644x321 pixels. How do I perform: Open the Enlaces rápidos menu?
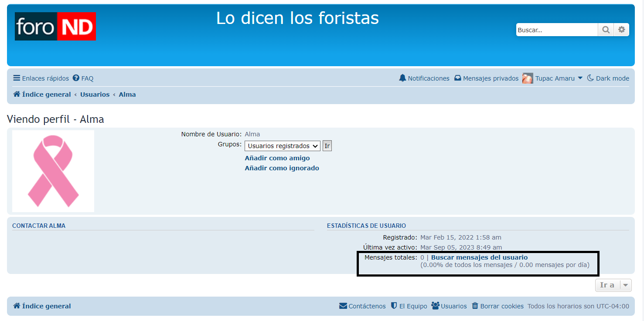point(41,78)
